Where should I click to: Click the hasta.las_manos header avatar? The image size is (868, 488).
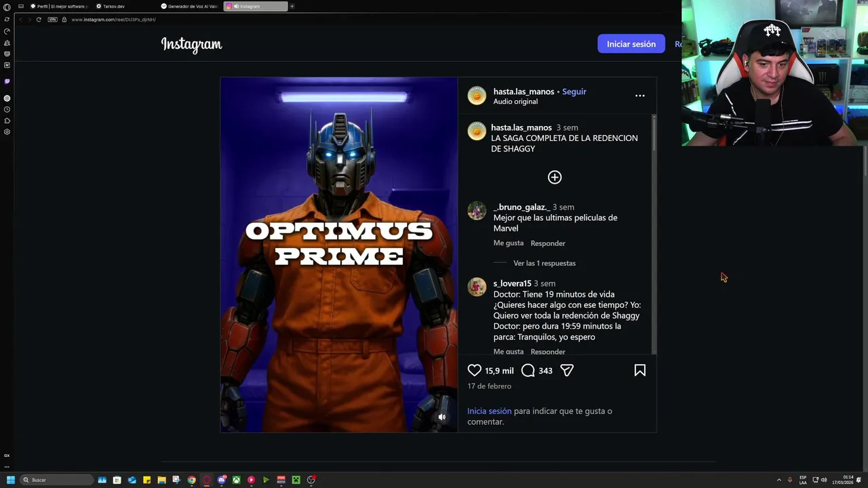(477, 96)
